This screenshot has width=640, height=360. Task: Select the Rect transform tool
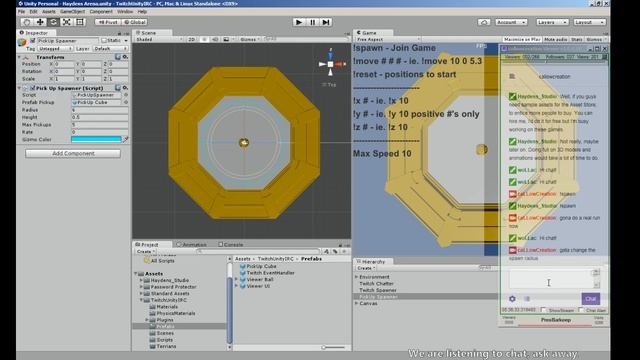(x=80, y=22)
